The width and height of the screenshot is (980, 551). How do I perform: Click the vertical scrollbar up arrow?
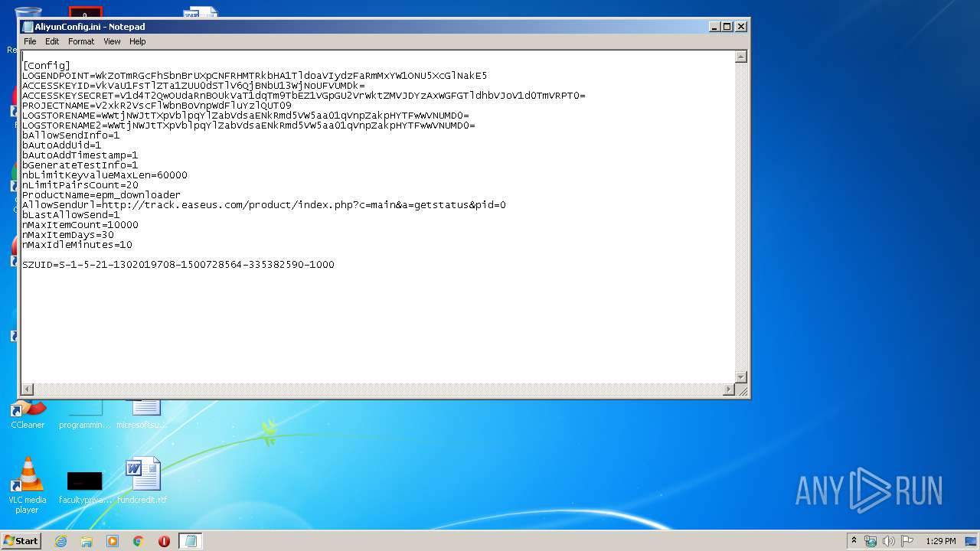coord(740,57)
